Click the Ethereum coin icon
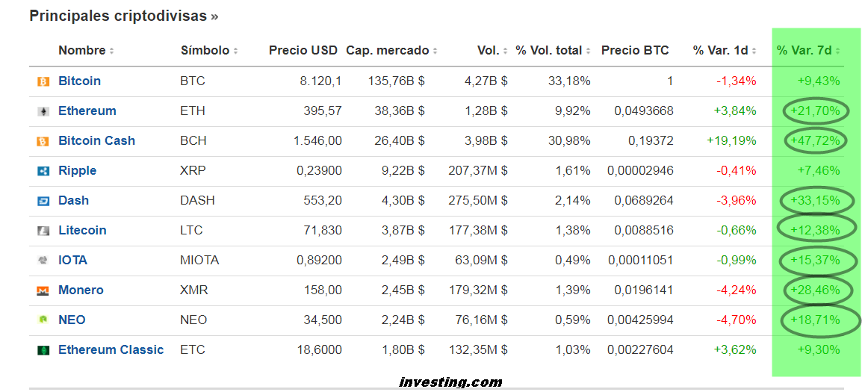868x392 pixels. (x=43, y=111)
